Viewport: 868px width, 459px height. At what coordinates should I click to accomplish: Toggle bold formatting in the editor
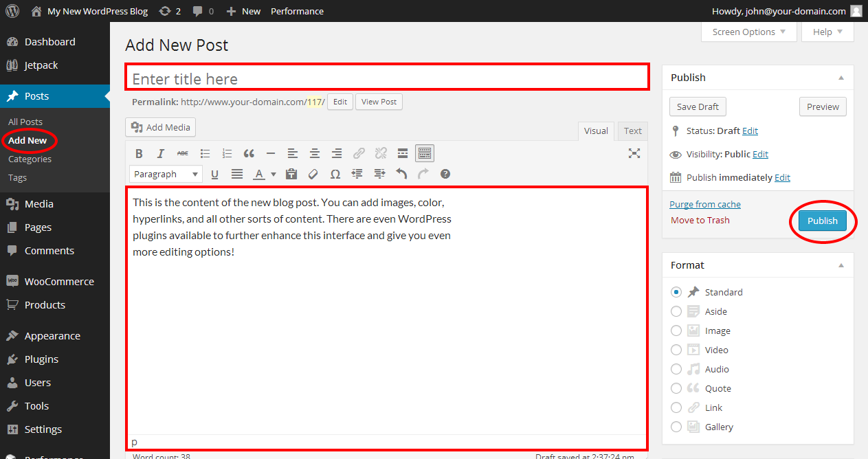pos(139,153)
